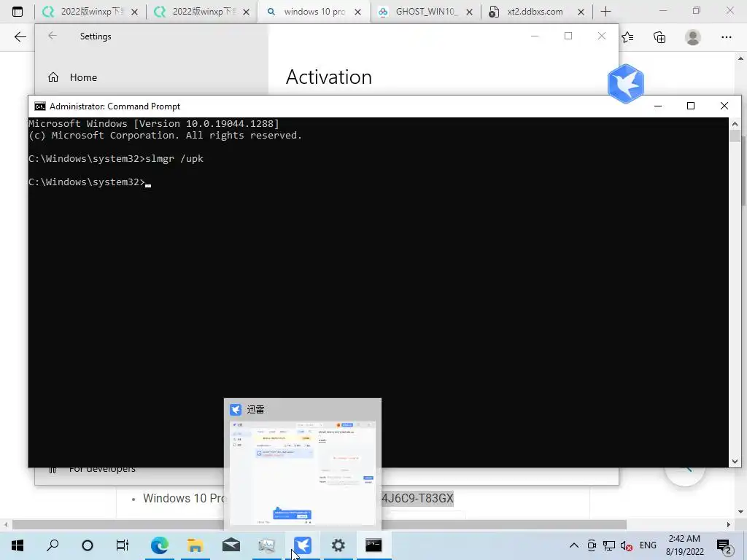
Task: Select the windows 10 pro tab
Action: (313, 12)
